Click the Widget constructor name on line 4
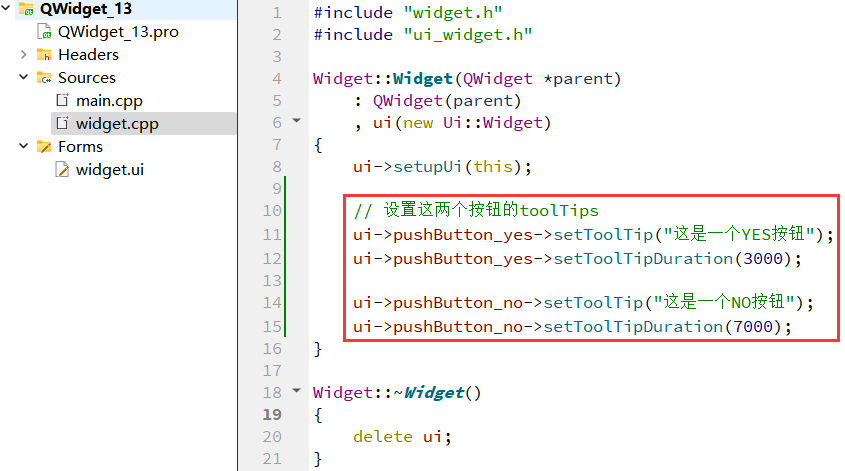Viewport: 845px width, 471px height. (x=422, y=79)
